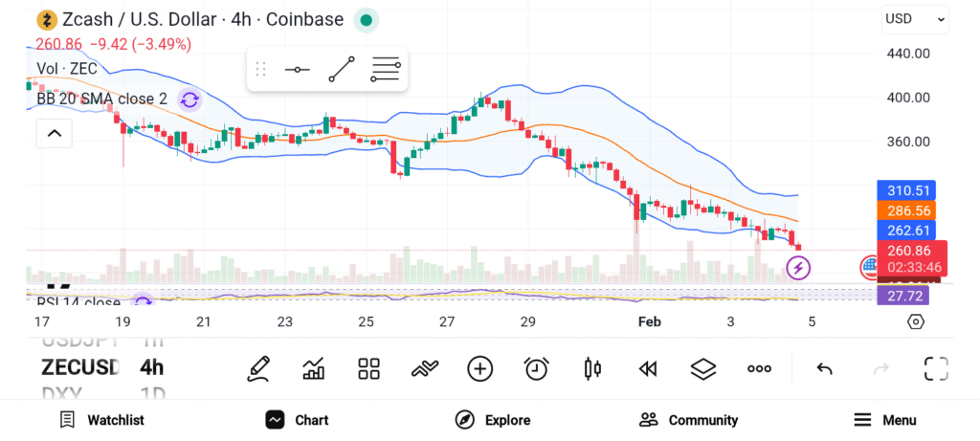
Task: Open the layouts grid icon
Action: coord(369,368)
